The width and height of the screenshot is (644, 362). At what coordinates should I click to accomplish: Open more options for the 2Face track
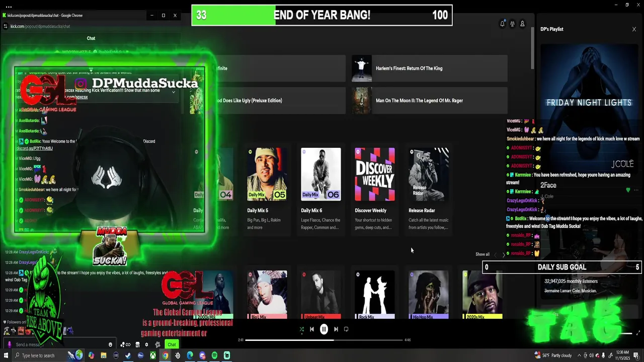coord(636,190)
